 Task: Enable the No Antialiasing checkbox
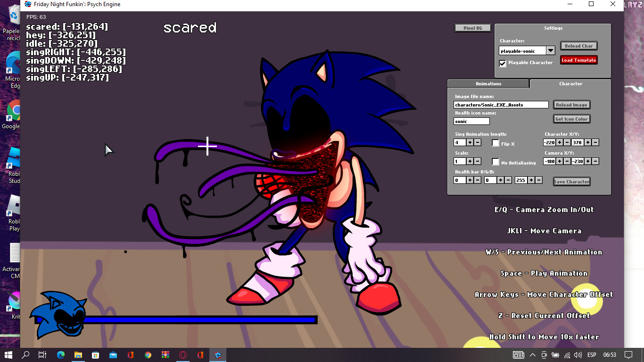click(x=495, y=162)
